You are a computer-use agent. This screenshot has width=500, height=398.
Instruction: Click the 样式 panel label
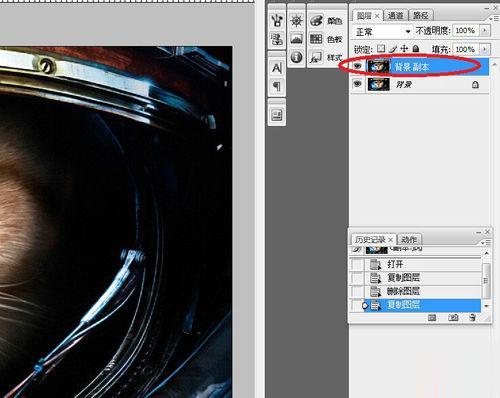tap(334, 58)
